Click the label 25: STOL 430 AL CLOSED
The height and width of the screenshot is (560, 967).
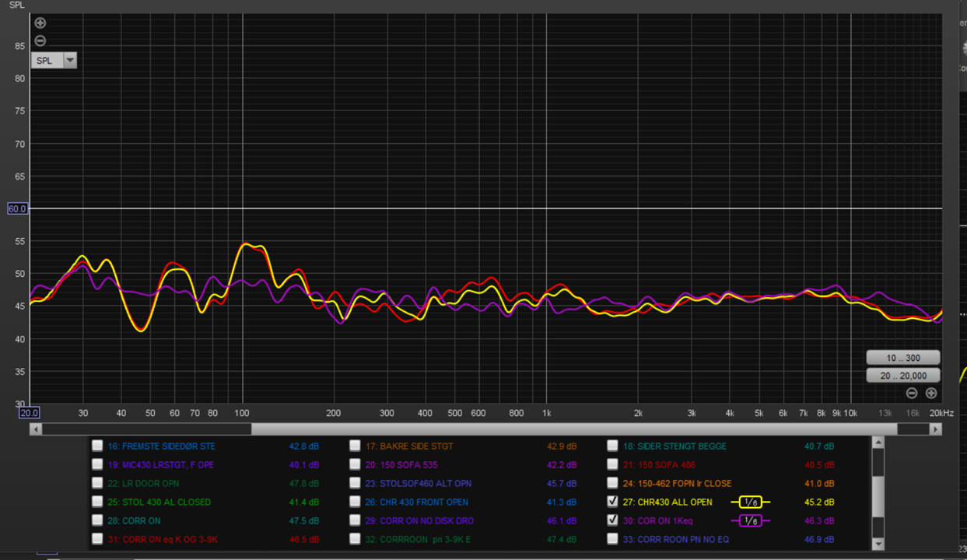[159, 502]
